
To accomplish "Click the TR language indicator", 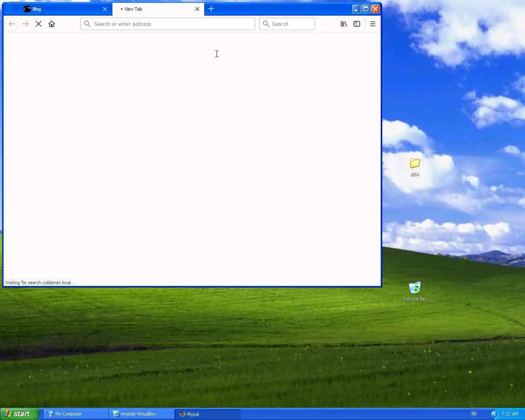I will point(474,414).
